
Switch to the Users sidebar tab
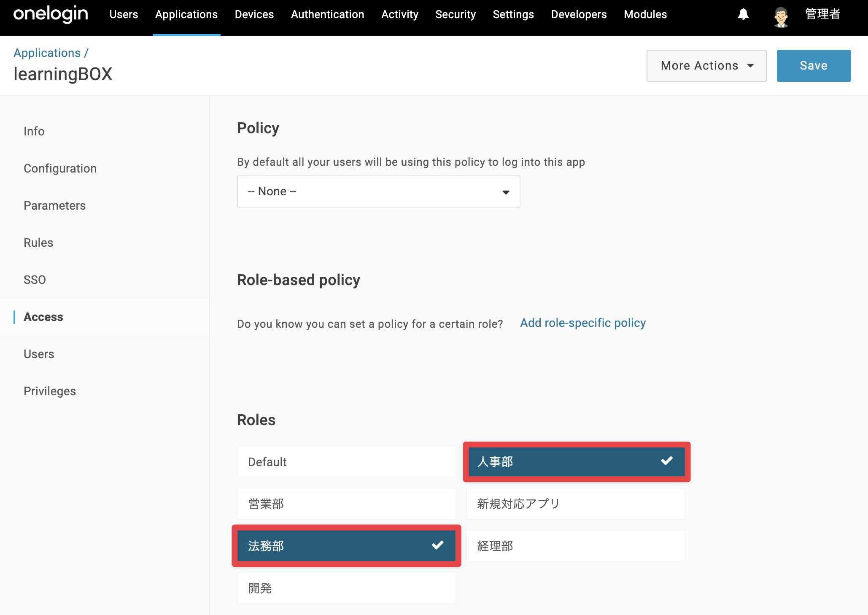(39, 354)
